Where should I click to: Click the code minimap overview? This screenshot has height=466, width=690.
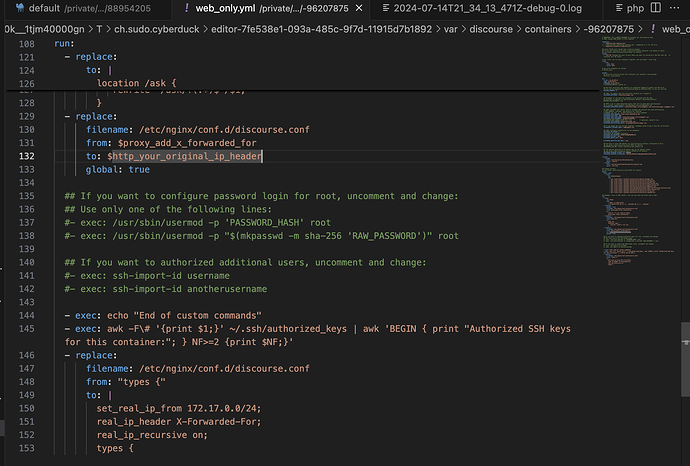pyautogui.click(x=639, y=150)
